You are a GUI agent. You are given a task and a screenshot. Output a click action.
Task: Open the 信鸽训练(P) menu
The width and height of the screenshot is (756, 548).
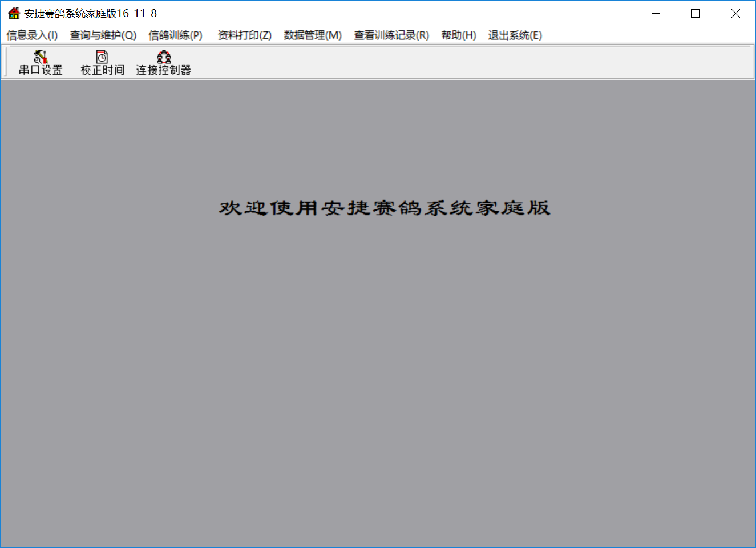click(176, 35)
